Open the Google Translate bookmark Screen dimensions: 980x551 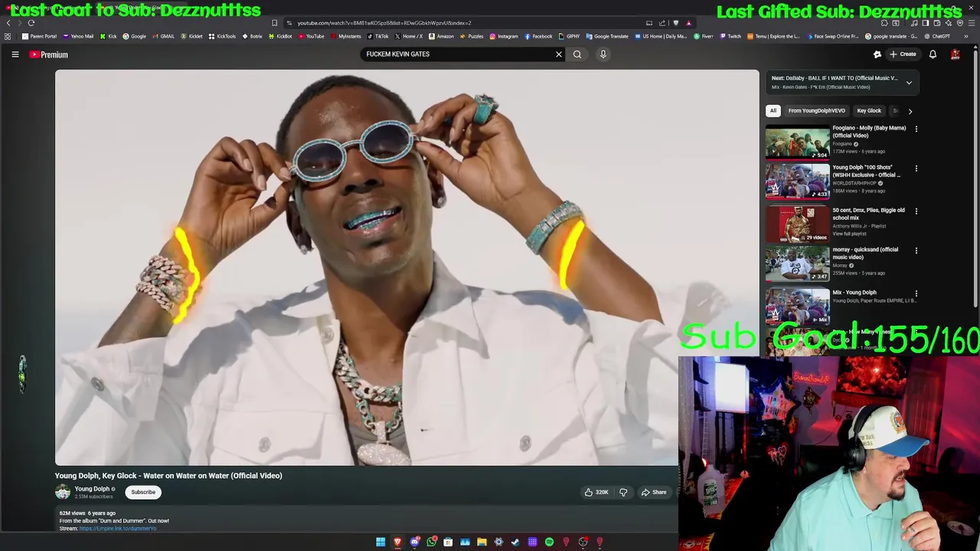[607, 36]
